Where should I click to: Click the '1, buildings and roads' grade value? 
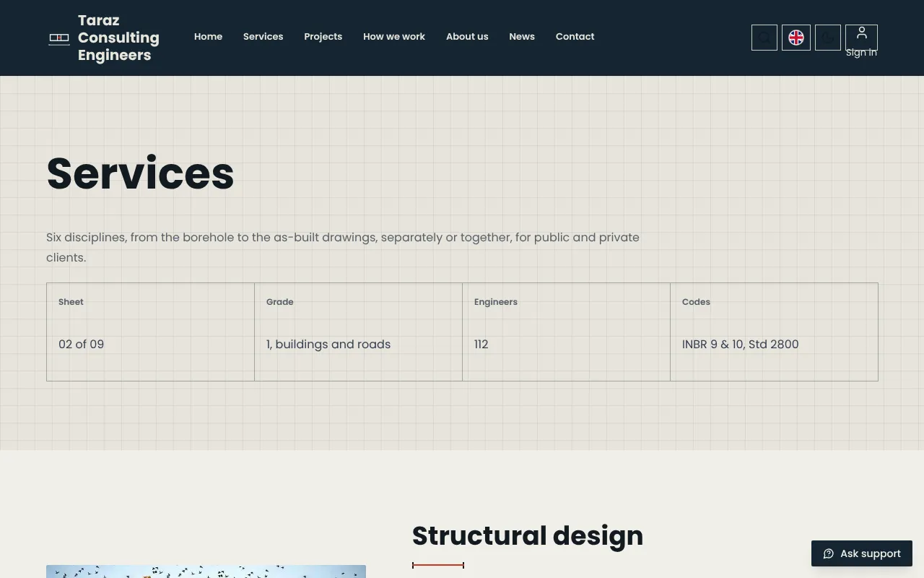[x=328, y=344]
